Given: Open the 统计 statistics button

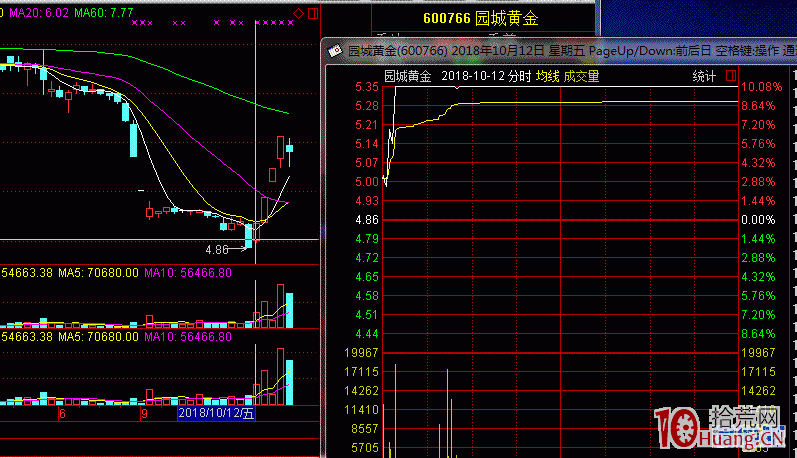Looking at the screenshot, I should click(x=704, y=76).
